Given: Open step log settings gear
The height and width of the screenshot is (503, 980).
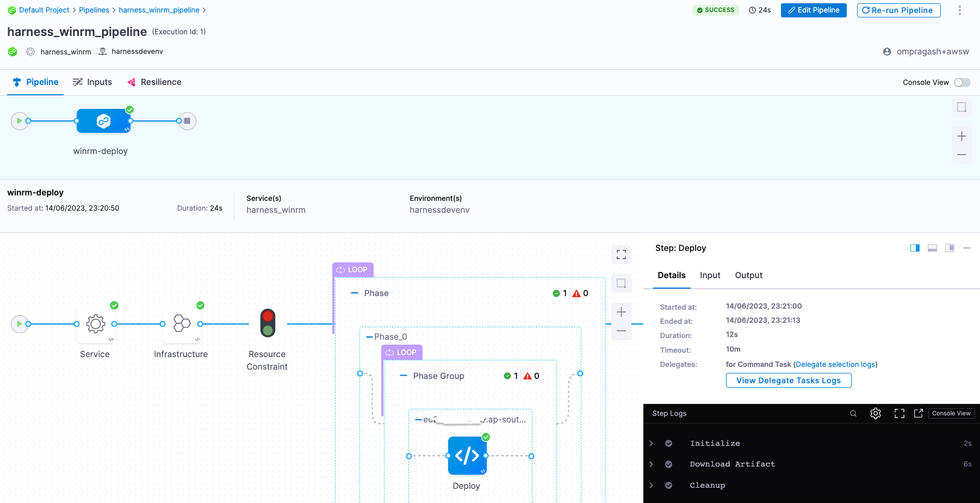Looking at the screenshot, I should (876, 414).
